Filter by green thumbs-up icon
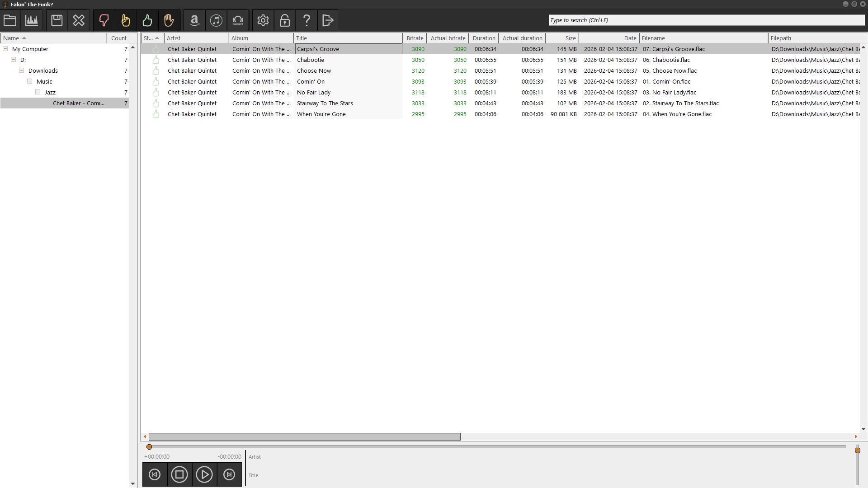The image size is (868, 488). tap(147, 20)
